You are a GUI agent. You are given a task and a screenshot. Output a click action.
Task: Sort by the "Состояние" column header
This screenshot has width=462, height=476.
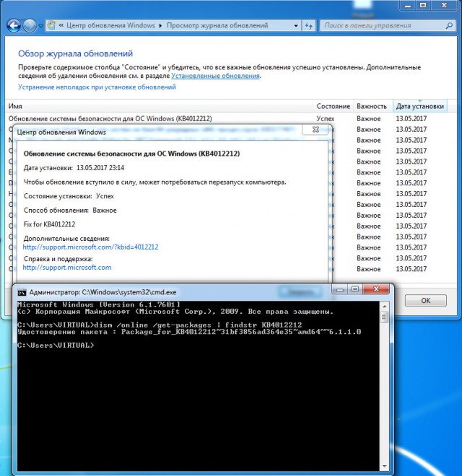(333, 106)
